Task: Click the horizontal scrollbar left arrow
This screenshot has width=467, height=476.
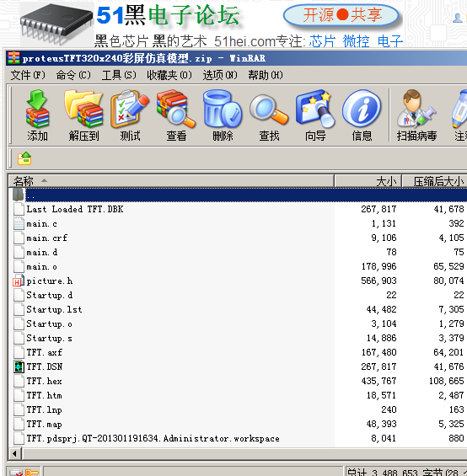Action: [14, 454]
